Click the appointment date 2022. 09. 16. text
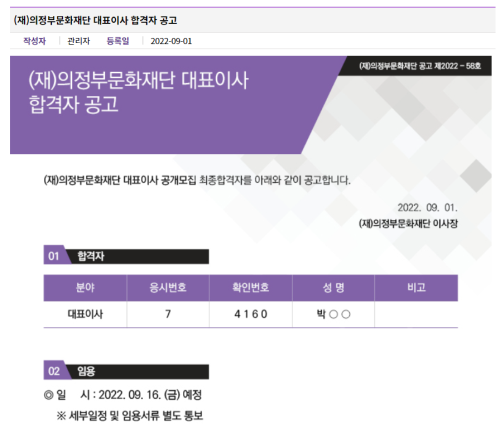This screenshot has width=500, height=428. point(130,395)
